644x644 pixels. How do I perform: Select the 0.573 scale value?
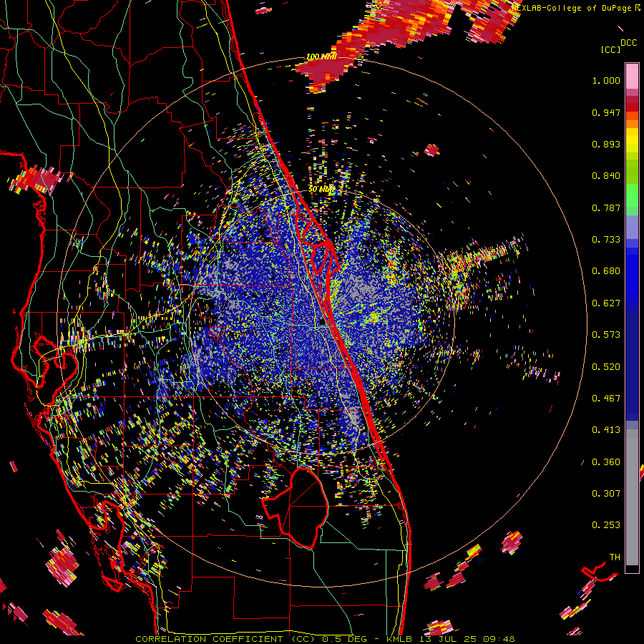tap(606, 335)
